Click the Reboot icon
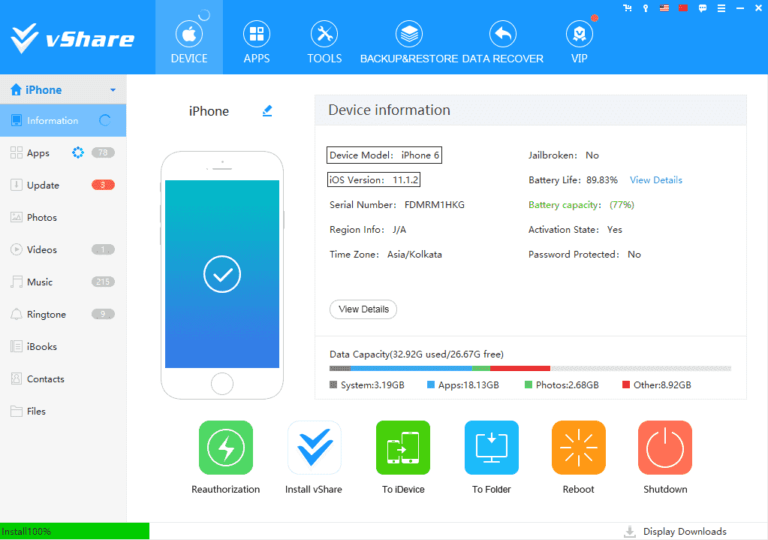768x540 pixels. point(578,447)
